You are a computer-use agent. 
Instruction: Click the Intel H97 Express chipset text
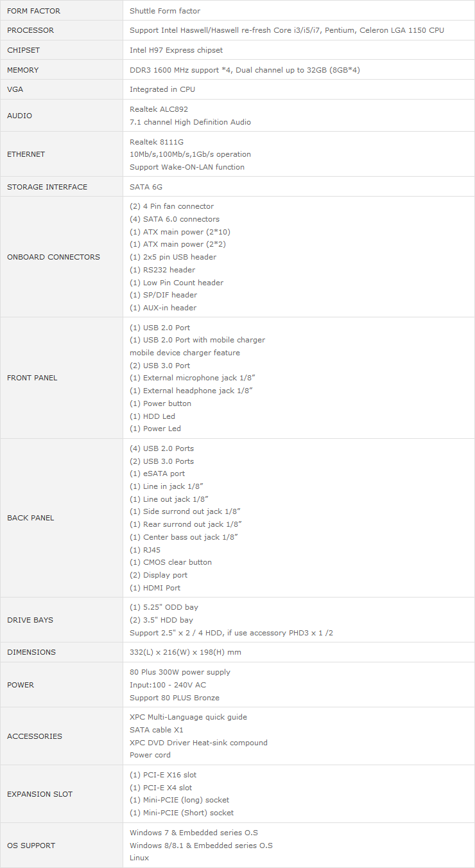[x=177, y=50]
